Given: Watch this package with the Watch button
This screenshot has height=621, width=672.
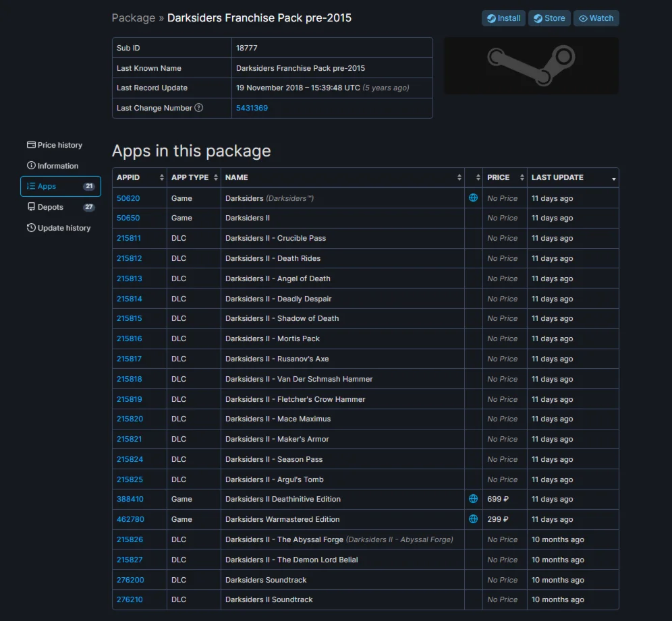Looking at the screenshot, I should point(596,18).
